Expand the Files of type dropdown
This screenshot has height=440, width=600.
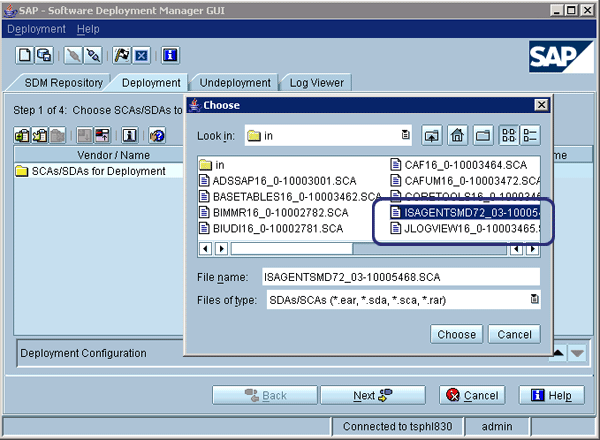click(x=533, y=299)
